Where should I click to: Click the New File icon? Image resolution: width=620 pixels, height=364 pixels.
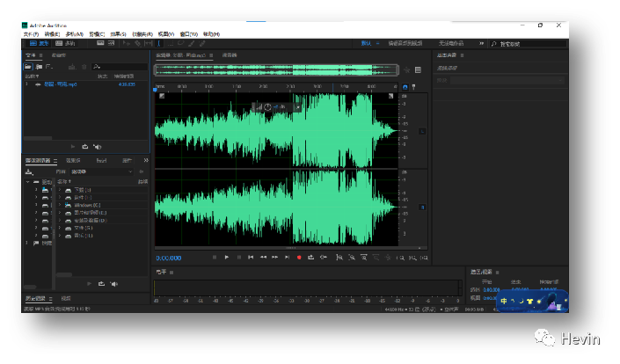point(48,67)
